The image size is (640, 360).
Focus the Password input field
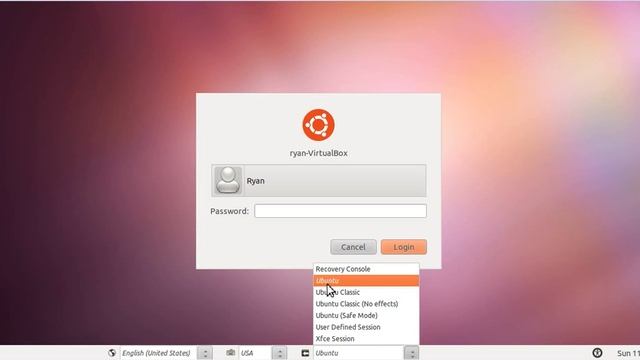[x=340, y=211]
